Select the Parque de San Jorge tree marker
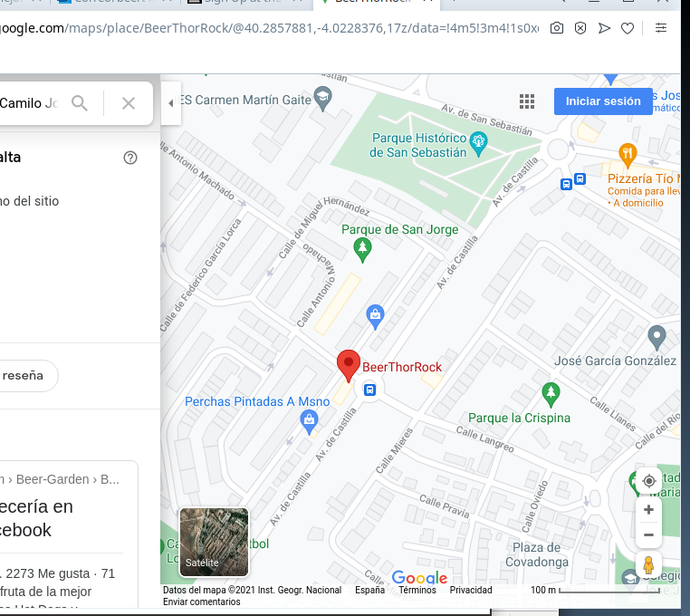 pos(362,250)
